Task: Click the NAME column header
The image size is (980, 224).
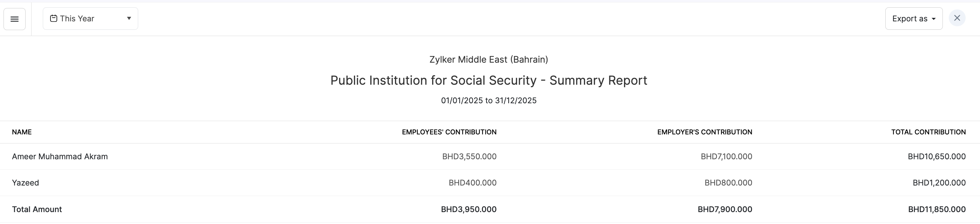Action: [x=22, y=132]
